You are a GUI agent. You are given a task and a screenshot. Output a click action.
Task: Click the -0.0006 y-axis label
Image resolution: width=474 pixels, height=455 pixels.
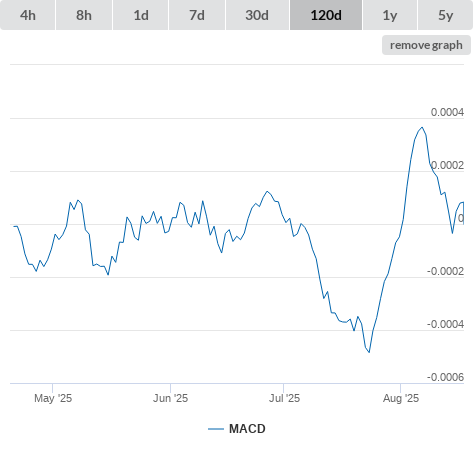point(445,377)
